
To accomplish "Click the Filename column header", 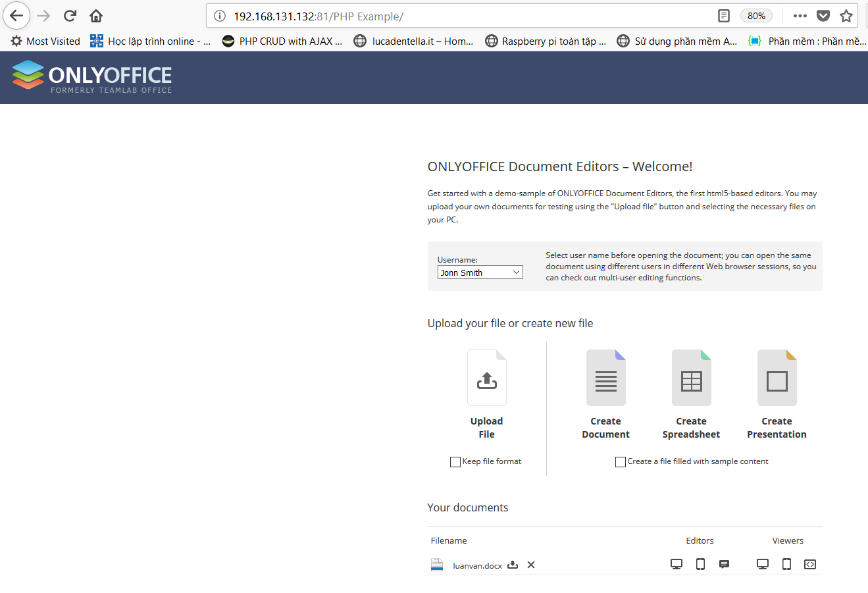I will [x=449, y=541].
